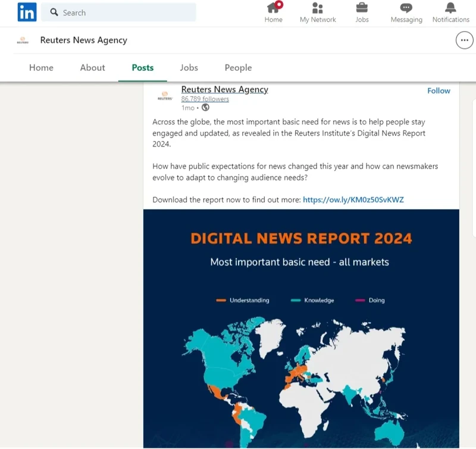Image resolution: width=476 pixels, height=449 pixels.
Task: Click the LinkedIn logo
Action: 27,12
